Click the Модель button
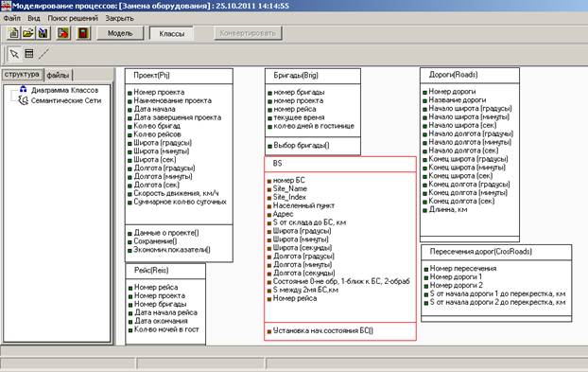Viewport: 588px width, 372px height. [x=120, y=33]
